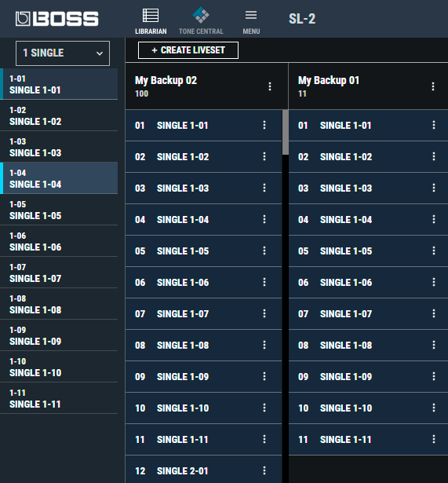Image resolution: width=448 pixels, height=483 pixels.
Task: Open options for My Backup 02 liveset
Action: point(270,86)
